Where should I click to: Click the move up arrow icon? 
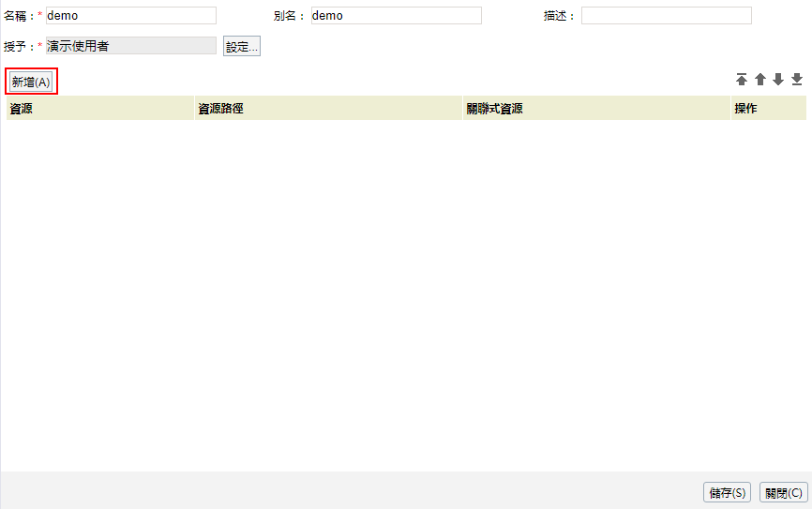(760, 80)
